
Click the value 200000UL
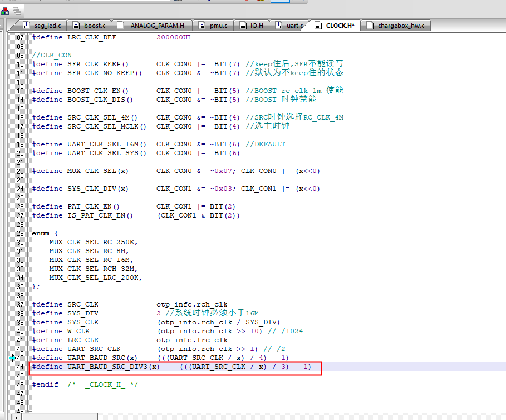[174, 37]
